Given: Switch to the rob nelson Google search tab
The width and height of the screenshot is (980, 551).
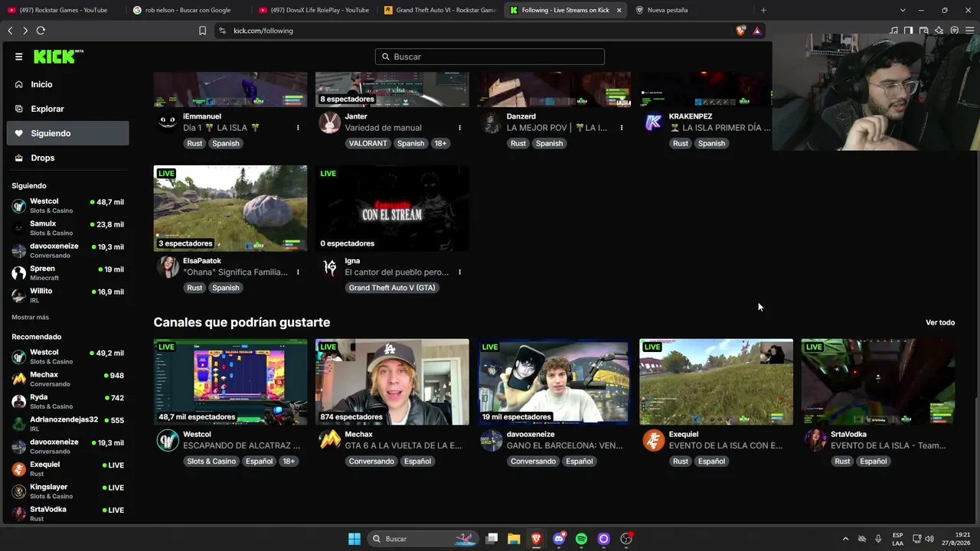Looking at the screenshot, I should (x=188, y=10).
